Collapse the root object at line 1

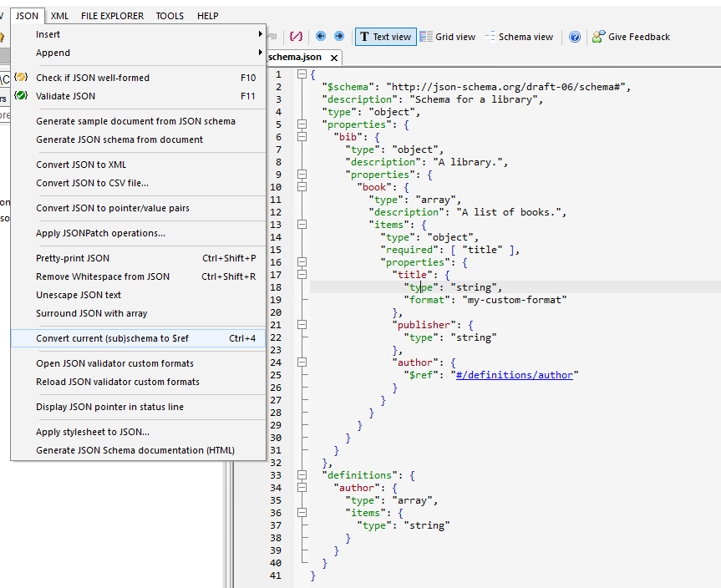[302, 74]
